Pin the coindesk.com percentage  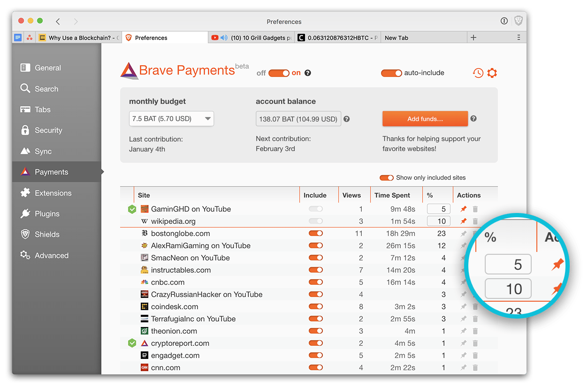[x=464, y=306]
